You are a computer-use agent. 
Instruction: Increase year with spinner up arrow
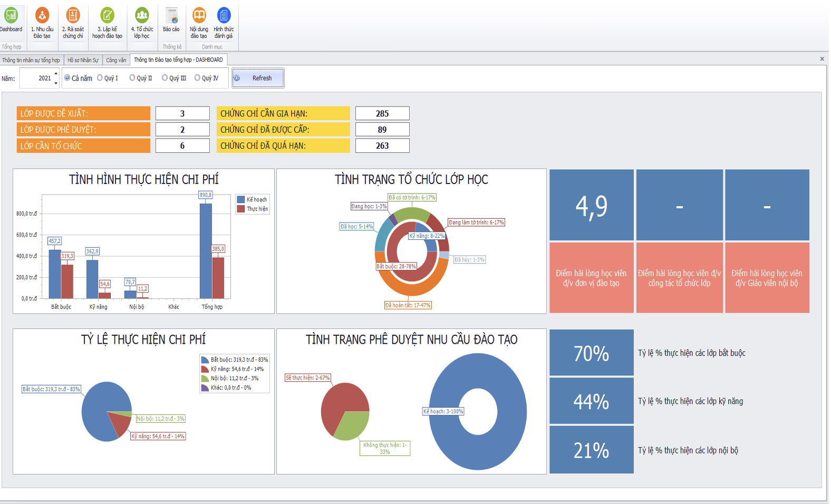click(x=56, y=73)
